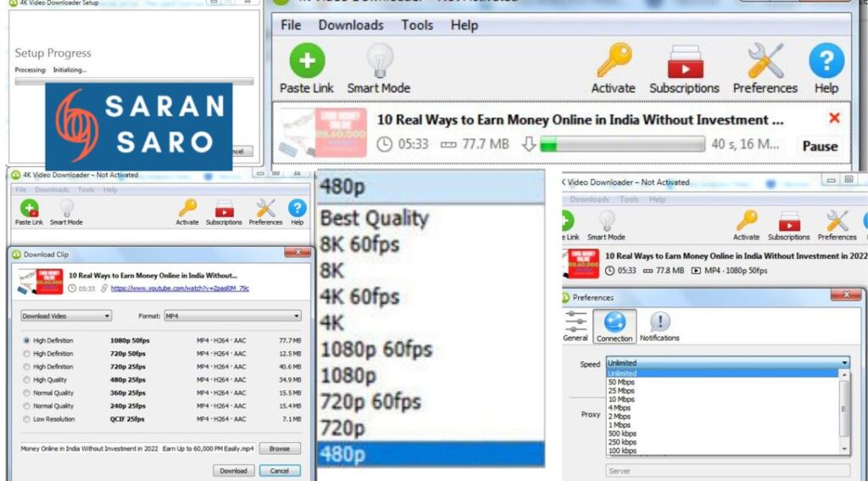Switch to the General tab in Preferences
The height and width of the screenshot is (481, 868).
576,327
